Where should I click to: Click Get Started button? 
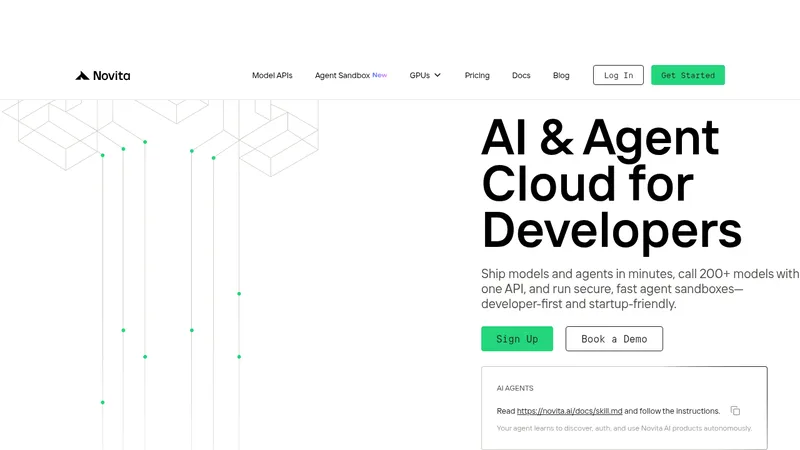687,75
